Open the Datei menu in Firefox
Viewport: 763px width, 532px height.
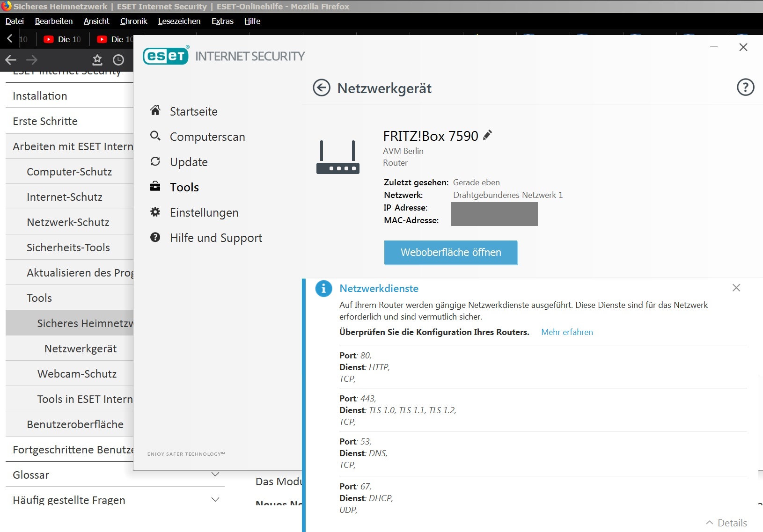[x=15, y=21]
